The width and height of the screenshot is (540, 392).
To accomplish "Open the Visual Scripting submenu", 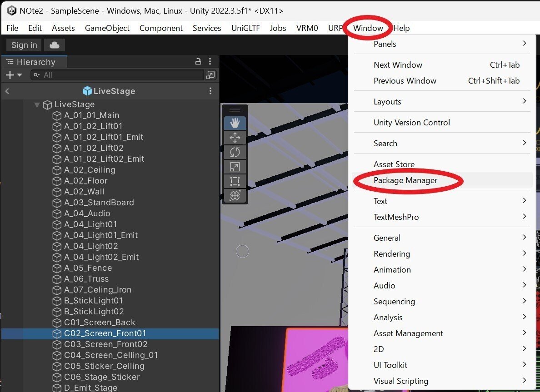I will point(443,381).
